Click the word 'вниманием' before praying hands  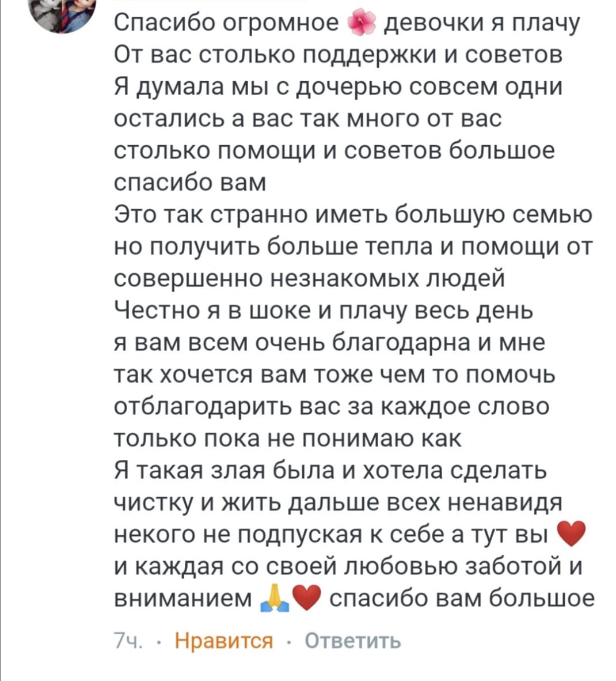pyautogui.click(x=183, y=599)
